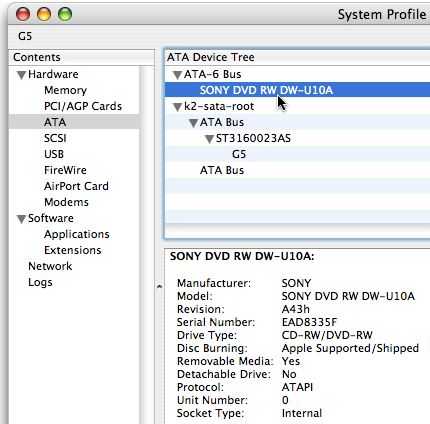This screenshot has width=430, height=424.
Task: Show FireWire device information
Action: pyautogui.click(x=65, y=170)
